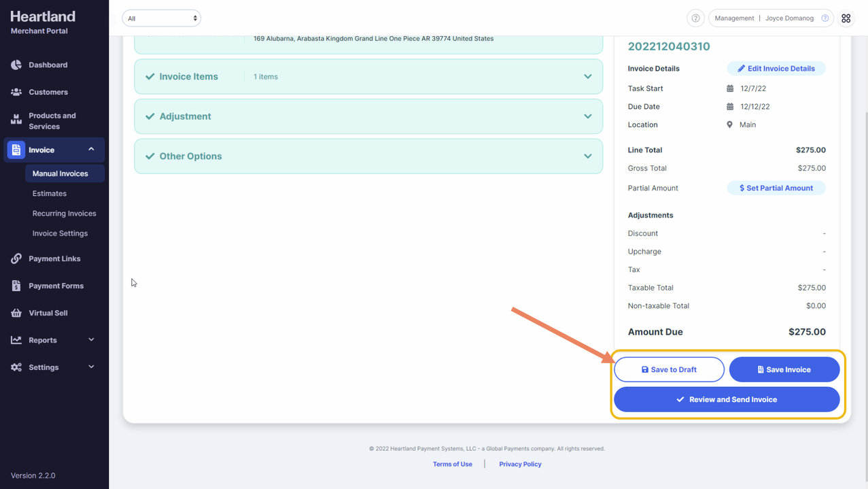This screenshot has width=868, height=489.
Task: Click the Customers people icon
Action: (x=16, y=92)
